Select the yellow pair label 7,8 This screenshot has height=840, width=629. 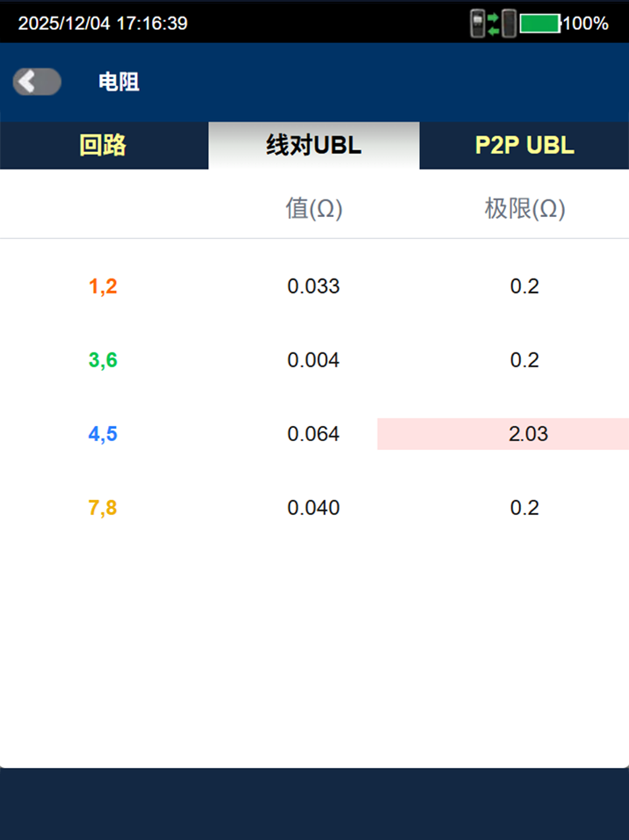pos(102,507)
